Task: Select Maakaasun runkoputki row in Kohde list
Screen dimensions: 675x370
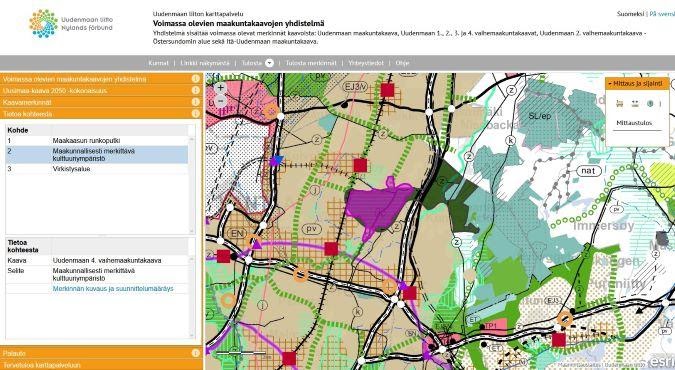Action: pos(97,140)
